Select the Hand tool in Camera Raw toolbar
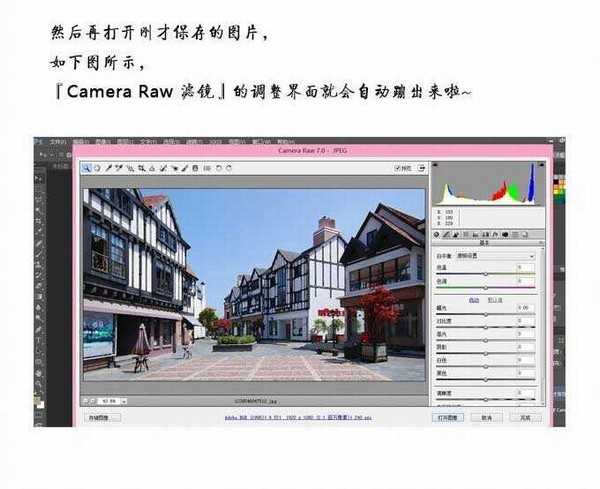The image size is (600, 489). (x=97, y=168)
